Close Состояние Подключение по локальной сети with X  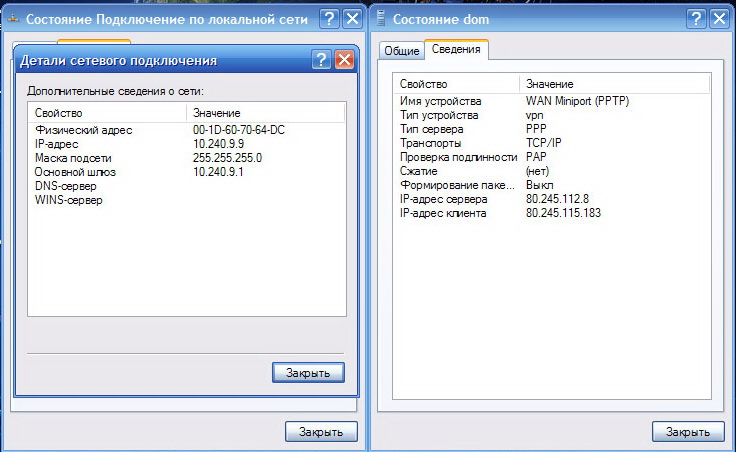(352, 19)
